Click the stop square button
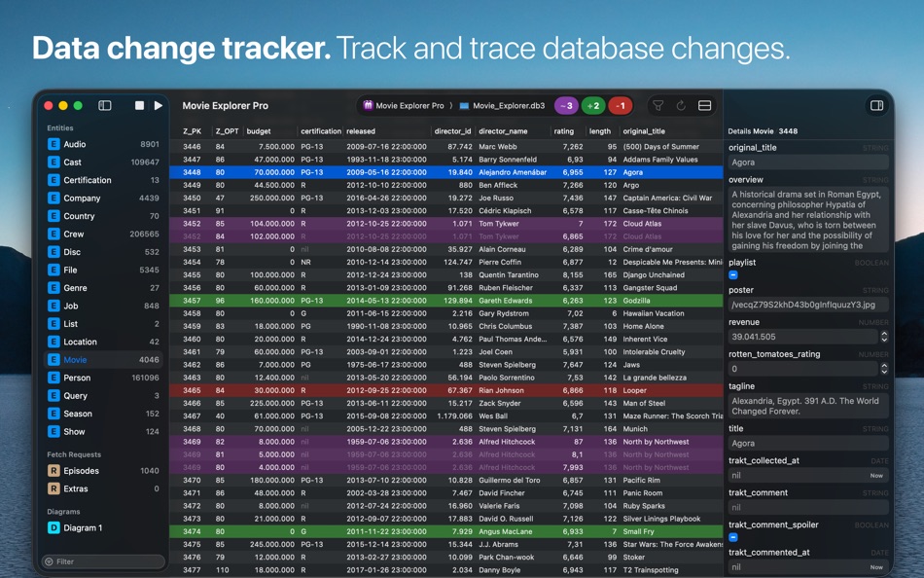Viewport: 924px width, 578px height. [x=140, y=105]
